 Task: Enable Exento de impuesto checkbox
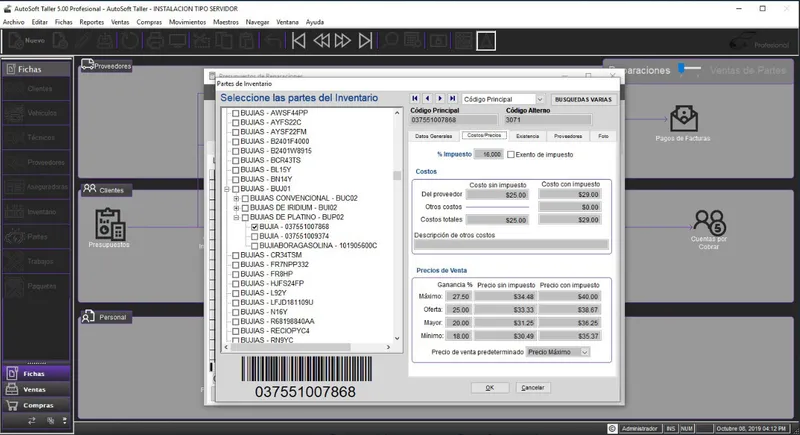point(511,155)
